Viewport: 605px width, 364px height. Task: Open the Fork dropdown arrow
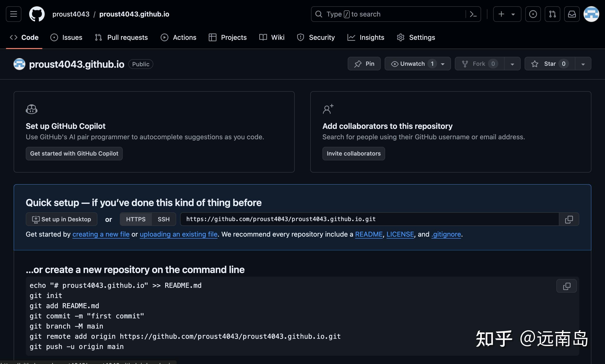click(x=512, y=64)
